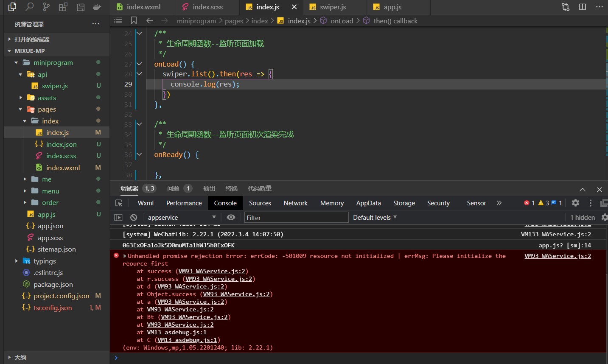Open the app.js? [sm]:14 source link
Image resolution: width=608 pixels, height=364 pixels.
point(564,245)
